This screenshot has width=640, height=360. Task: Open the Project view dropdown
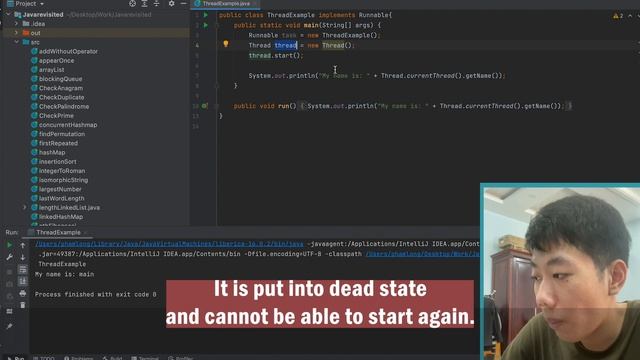[x=26, y=4]
